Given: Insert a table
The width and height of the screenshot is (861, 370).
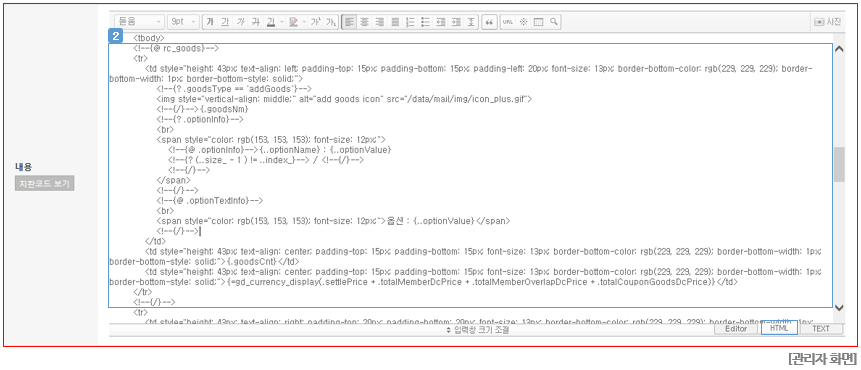Looking at the screenshot, I should 538,22.
